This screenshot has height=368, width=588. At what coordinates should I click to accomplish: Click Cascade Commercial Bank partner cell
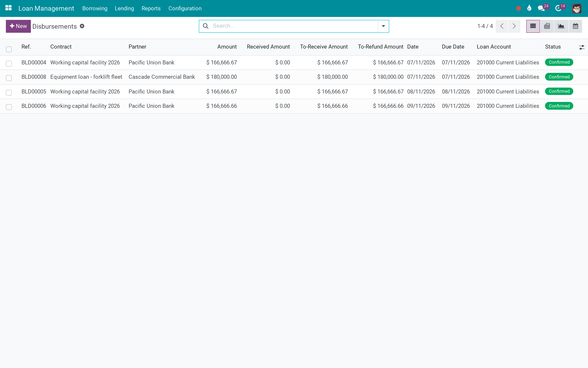tap(162, 77)
